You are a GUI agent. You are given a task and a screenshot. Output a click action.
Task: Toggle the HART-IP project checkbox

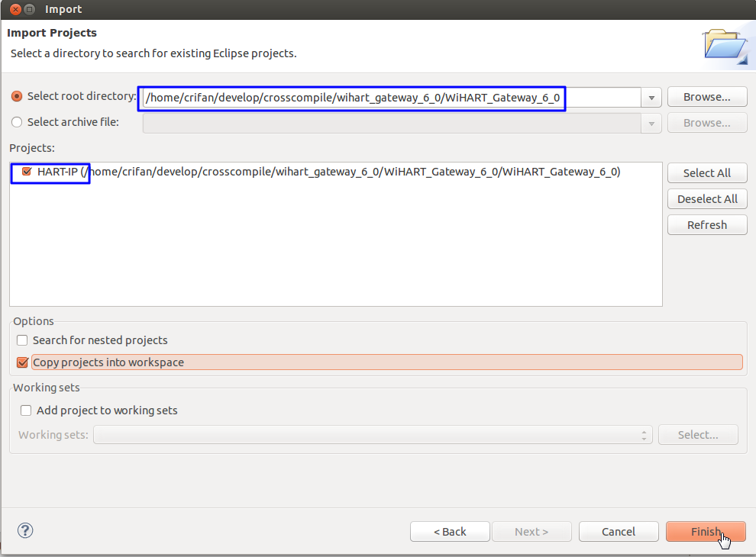click(27, 172)
